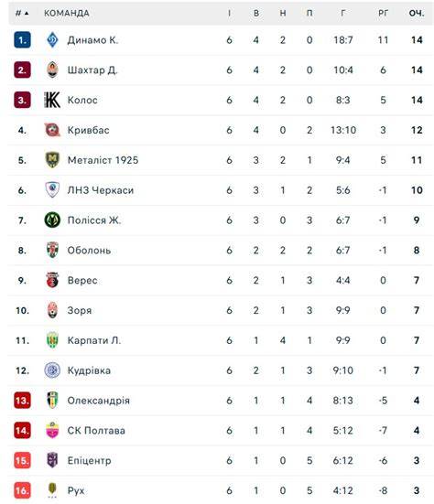Click the Динамо К. club logo
Viewport: 434px width, 504px height.
click(52, 40)
